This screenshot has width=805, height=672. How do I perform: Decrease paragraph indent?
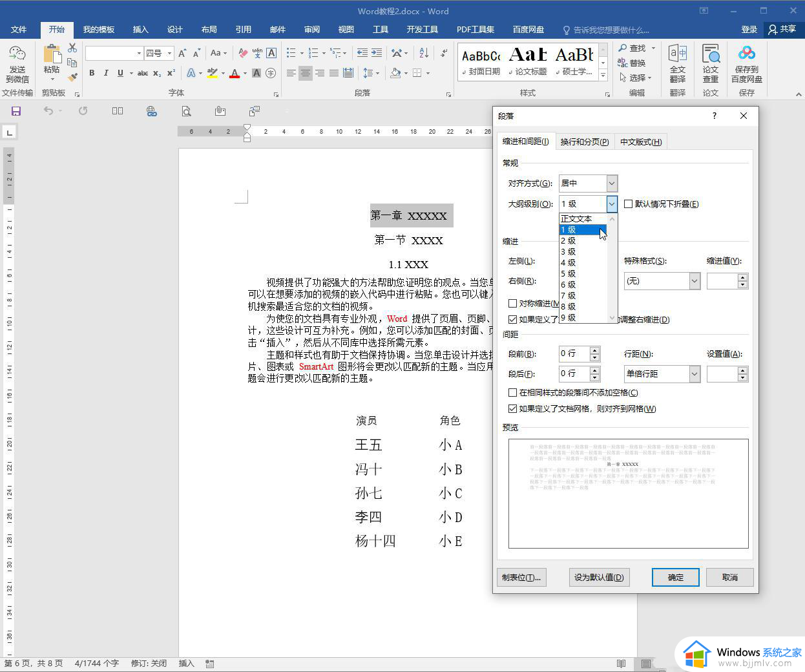pyautogui.click(x=362, y=53)
